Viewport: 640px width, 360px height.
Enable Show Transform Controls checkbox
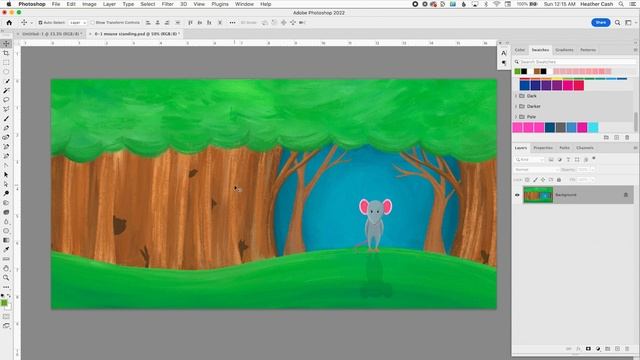[92, 23]
